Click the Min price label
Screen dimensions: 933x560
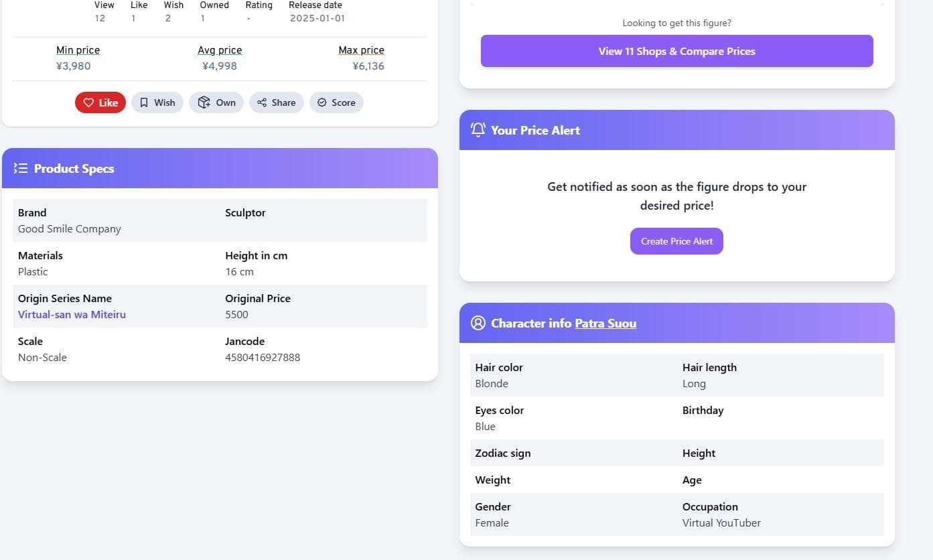(78, 50)
